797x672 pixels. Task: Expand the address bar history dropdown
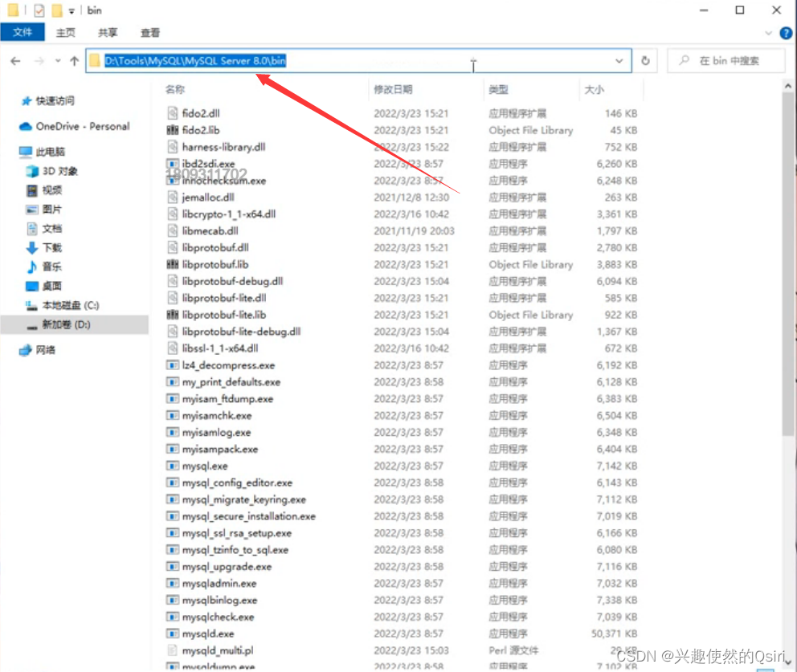pos(619,61)
